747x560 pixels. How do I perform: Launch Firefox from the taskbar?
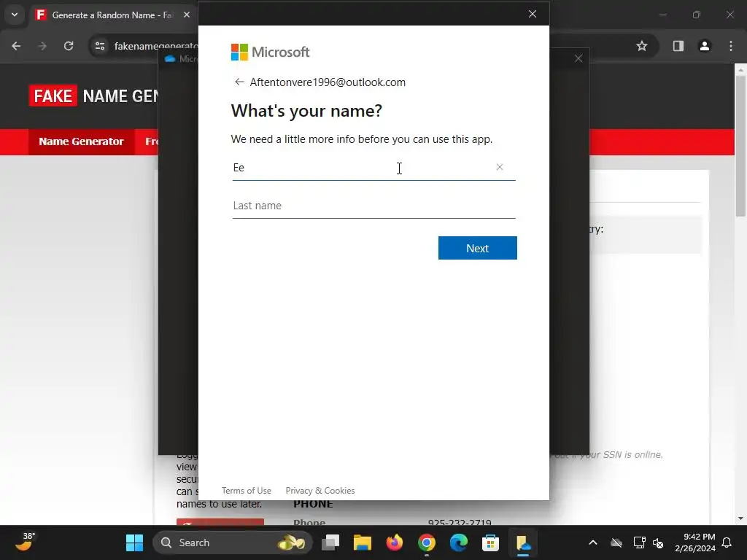pos(395,542)
